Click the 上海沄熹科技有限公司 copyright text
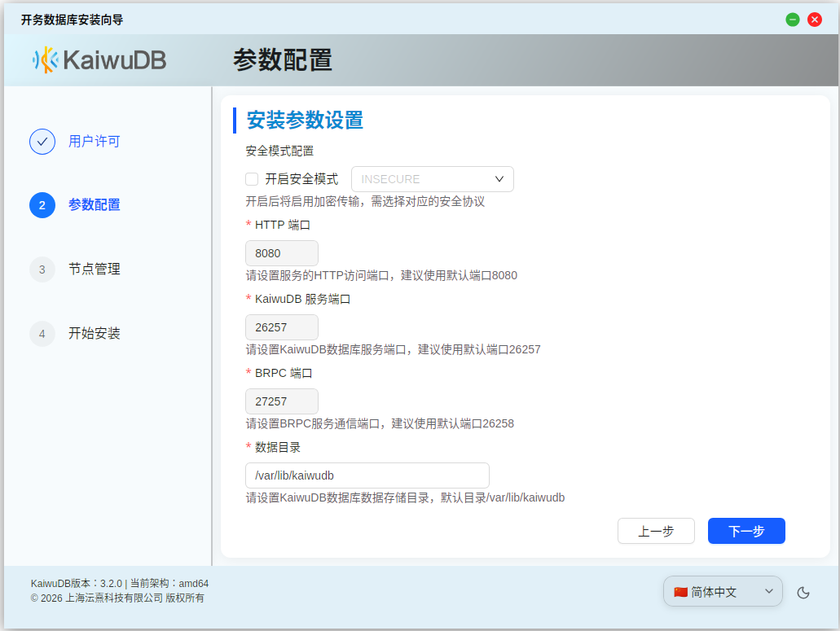Image resolution: width=840 pixels, height=631 pixels. tap(117, 598)
